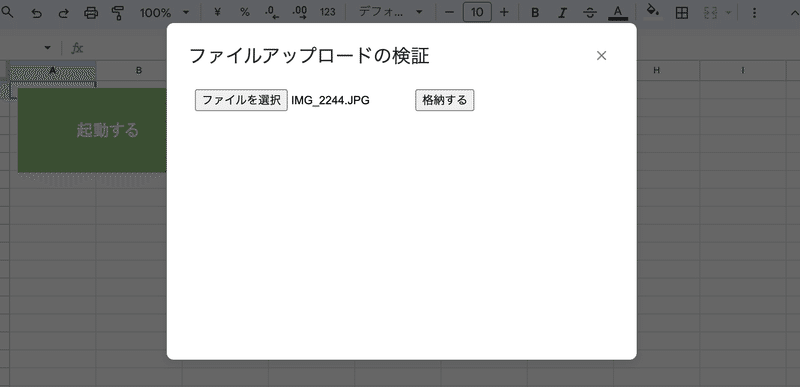Select column B header

139,70
